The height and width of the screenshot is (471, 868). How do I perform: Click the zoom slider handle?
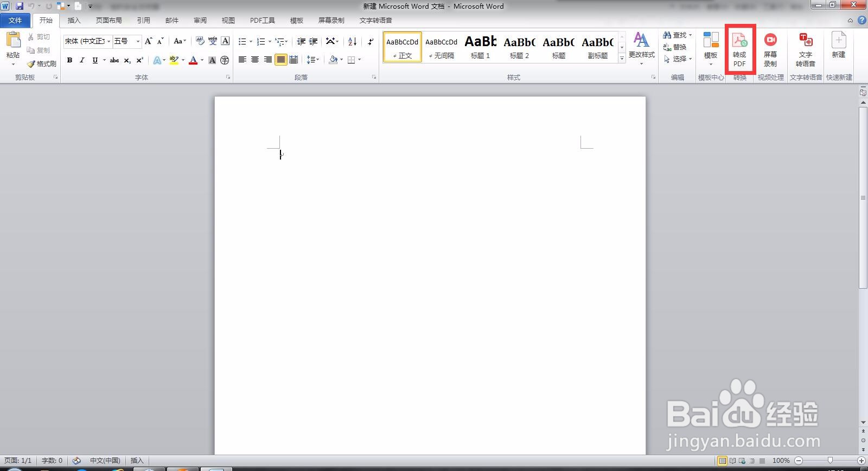[x=830, y=460]
